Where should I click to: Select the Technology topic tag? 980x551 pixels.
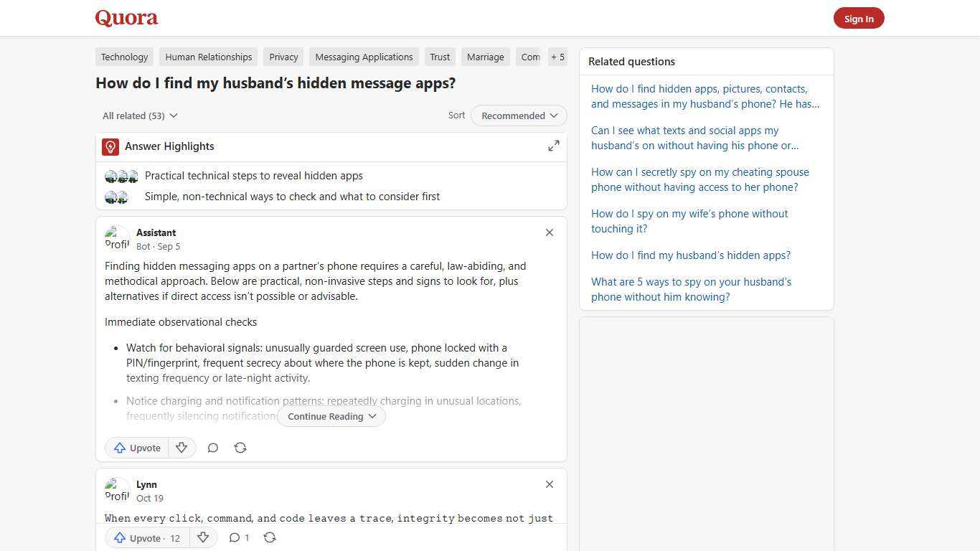(x=124, y=57)
